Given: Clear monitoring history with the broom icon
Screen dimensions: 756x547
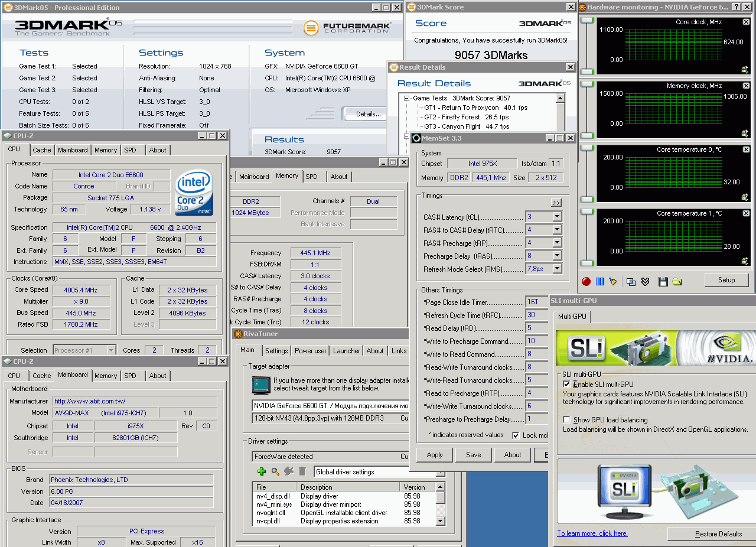Looking at the screenshot, I should tap(612, 282).
